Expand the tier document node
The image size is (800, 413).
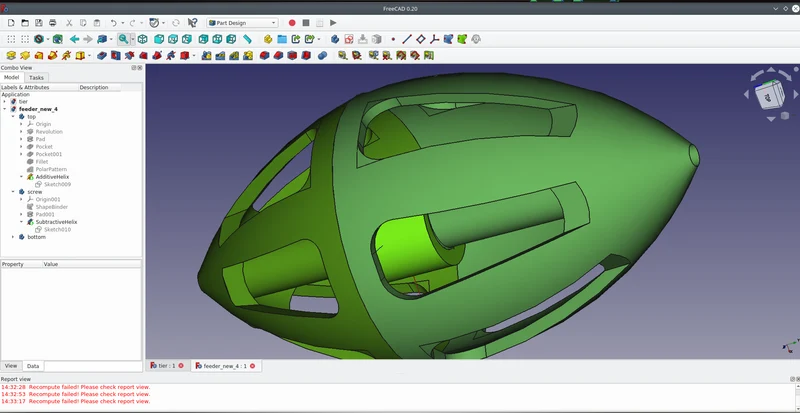coord(5,102)
